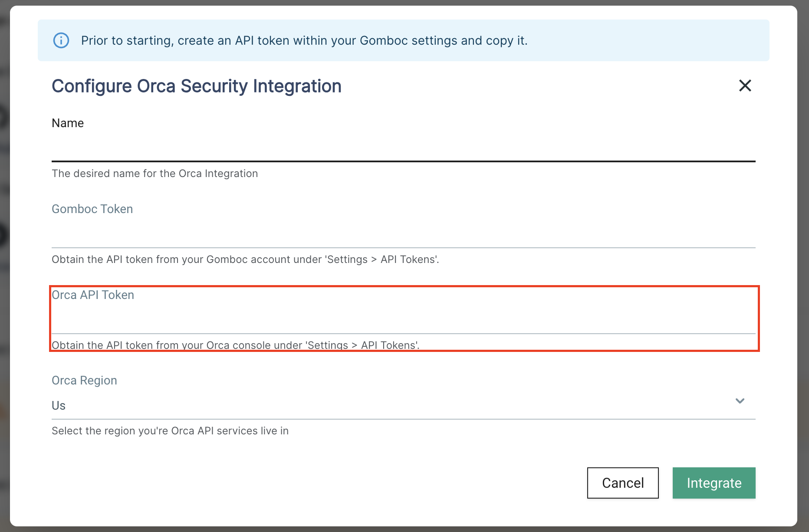Click the Gomboc 'Settings > API Tokens' helper text
This screenshot has height=532, width=809.
tap(246, 259)
